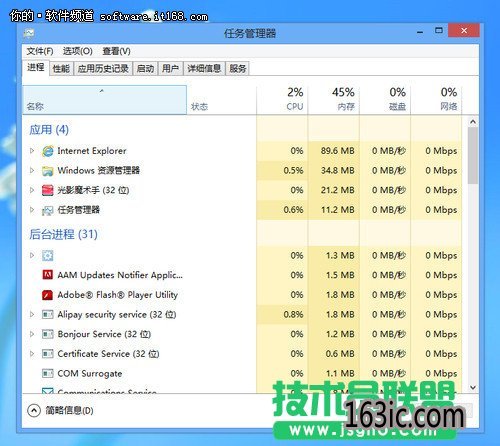Image resolution: width=500 pixels, height=446 pixels.
Task: Click the scrollbar down arrow
Action: coord(473,387)
